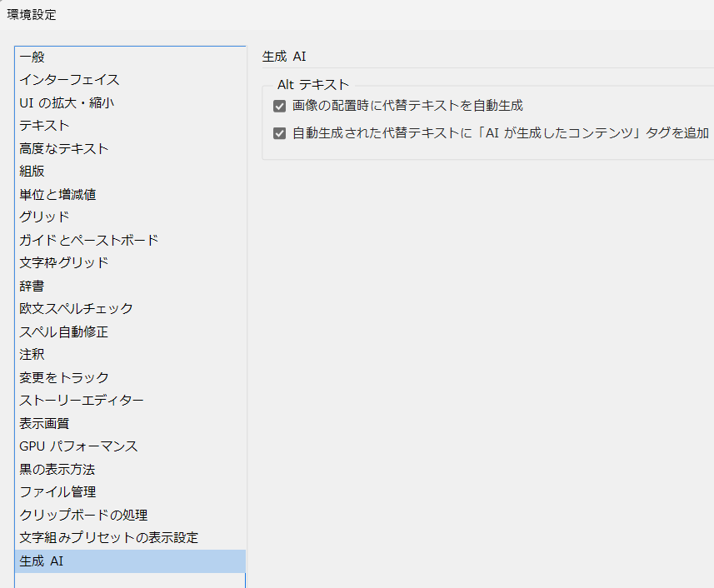This screenshot has width=714, height=588.
Task: Select 一般 in the preferences list
Action: (32, 57)
